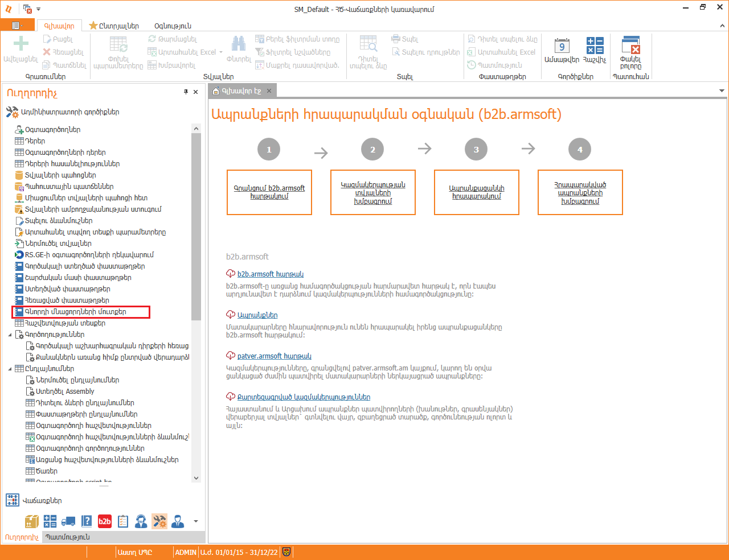Pin the Ուղղորդիչ navigator panel
Screen dimensions: 729x560
tap(186, 92)
